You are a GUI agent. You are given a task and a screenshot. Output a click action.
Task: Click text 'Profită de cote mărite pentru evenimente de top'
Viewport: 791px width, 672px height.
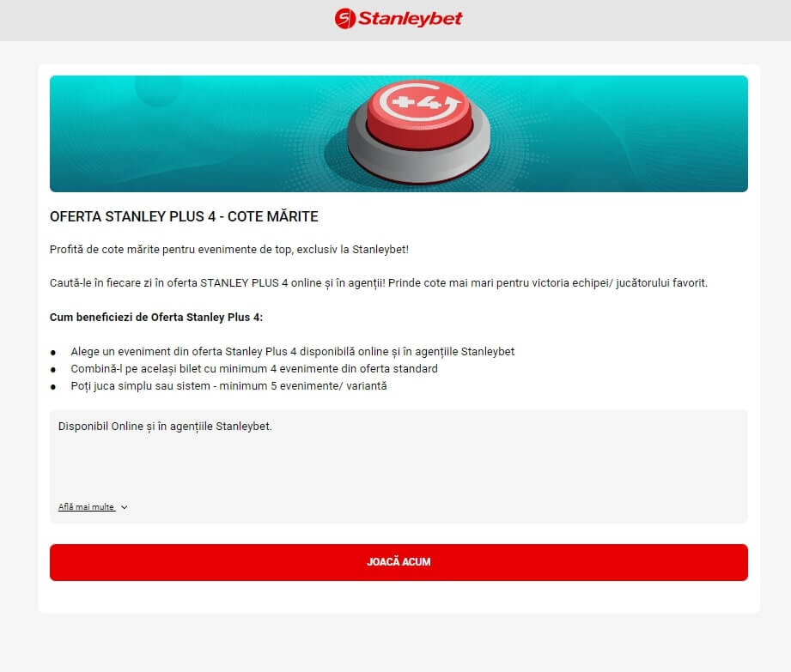[x=171, y=250]
